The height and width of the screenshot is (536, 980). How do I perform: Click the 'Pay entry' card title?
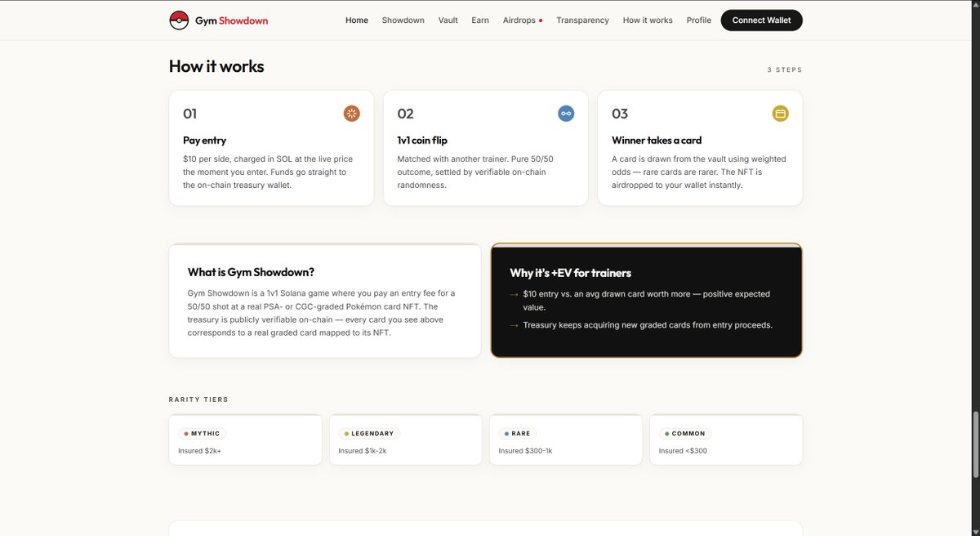204,141
